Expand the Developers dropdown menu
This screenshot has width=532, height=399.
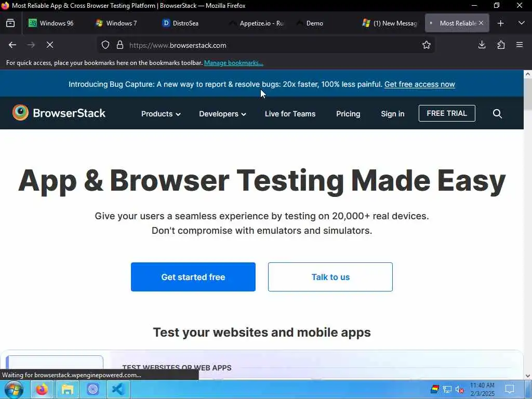(x=222, y=114)
